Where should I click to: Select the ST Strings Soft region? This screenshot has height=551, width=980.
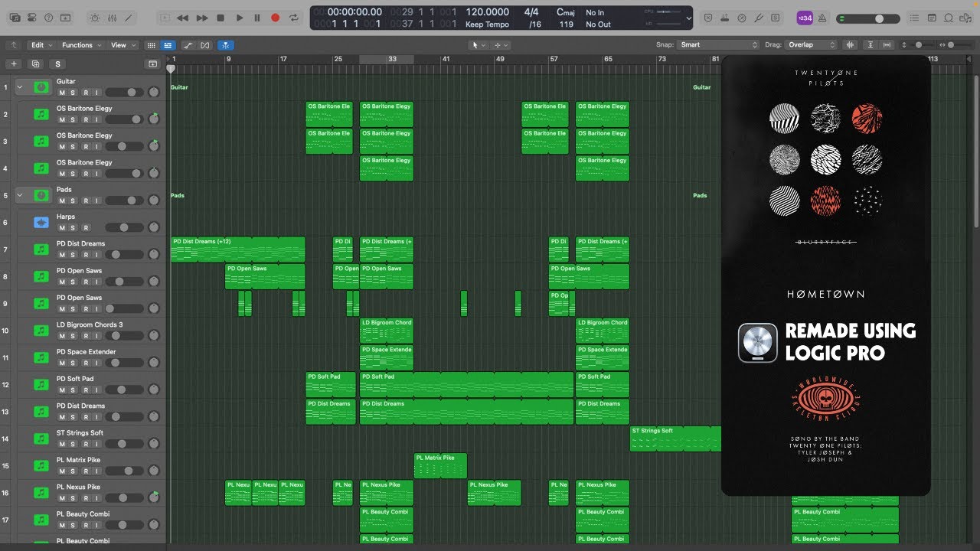(x=675, y=439)
